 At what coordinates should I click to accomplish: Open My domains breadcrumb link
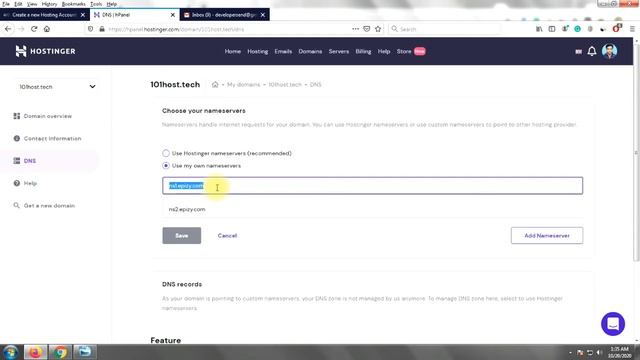pyautogui.click(x=243, y=84)
